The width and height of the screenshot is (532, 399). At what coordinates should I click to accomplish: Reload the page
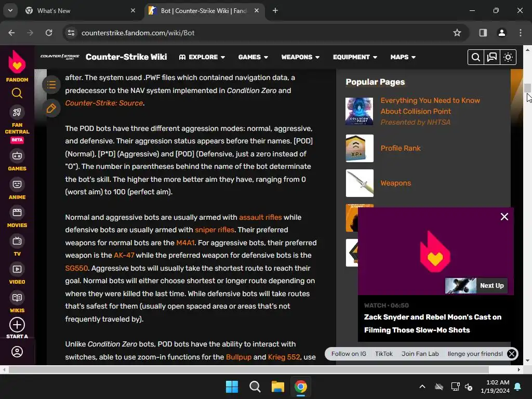(x=49, y=33)
